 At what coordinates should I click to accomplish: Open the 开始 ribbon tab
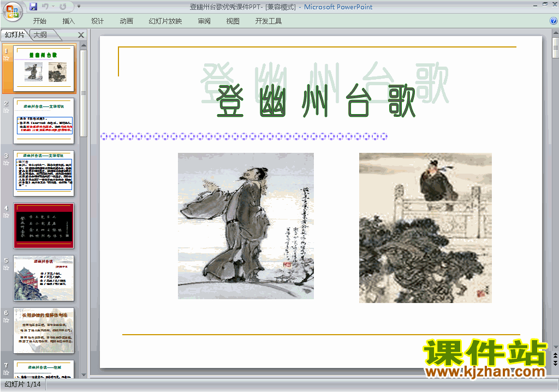pos(39,21)
